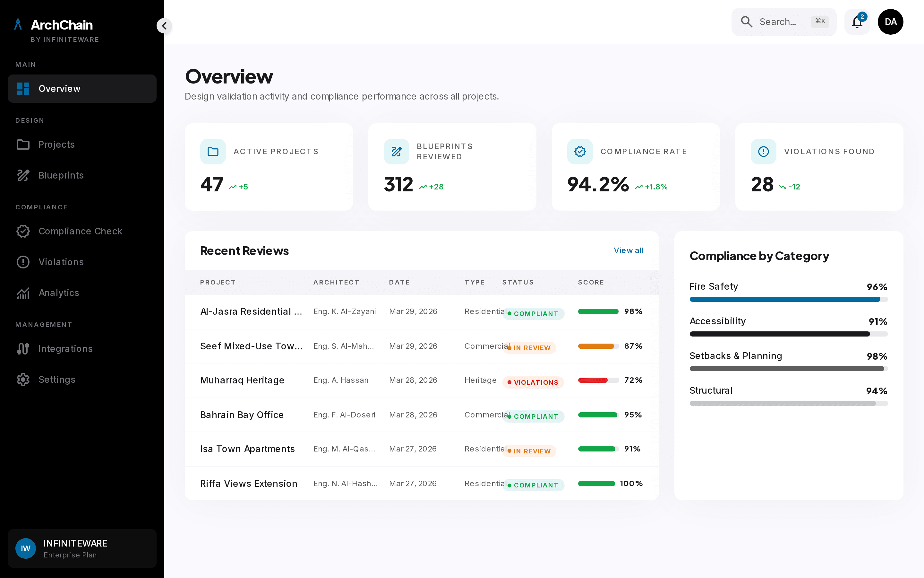924x578 pixels.
Task: Click the Compliance Rate badge icon
Action: pos(580,152)
